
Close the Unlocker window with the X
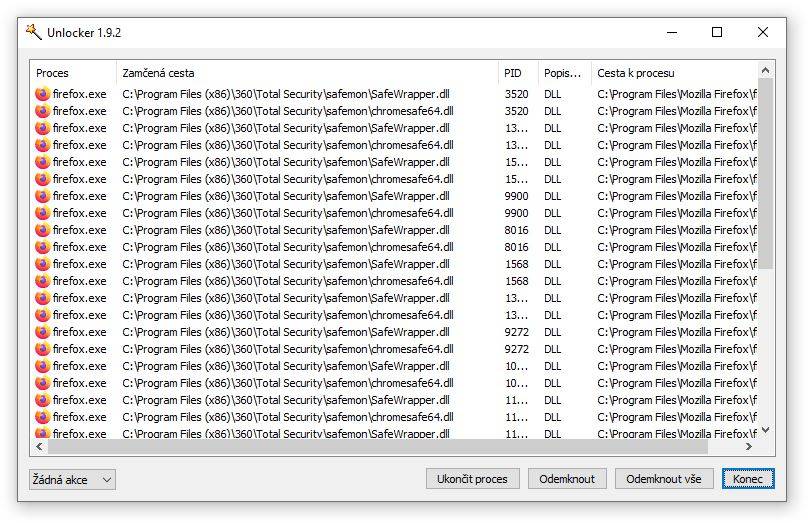click(x=762, y=32)
